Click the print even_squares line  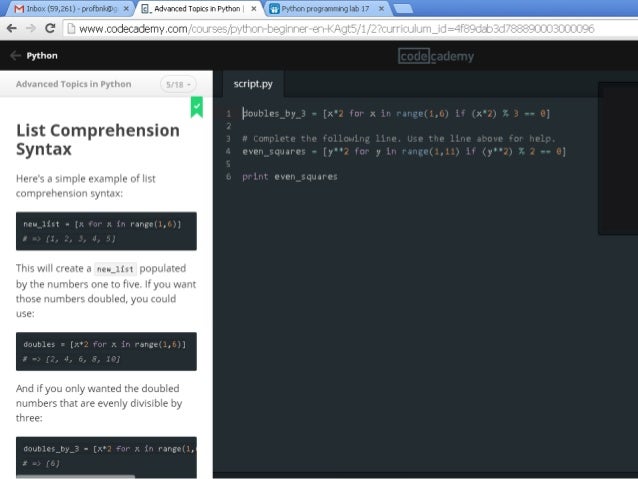(x=290, y=177)
